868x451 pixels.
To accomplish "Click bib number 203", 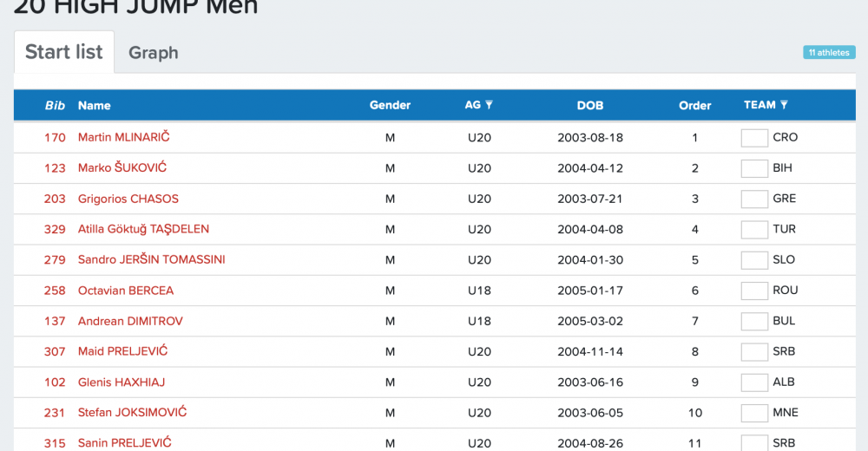I will tap(55, 199).
